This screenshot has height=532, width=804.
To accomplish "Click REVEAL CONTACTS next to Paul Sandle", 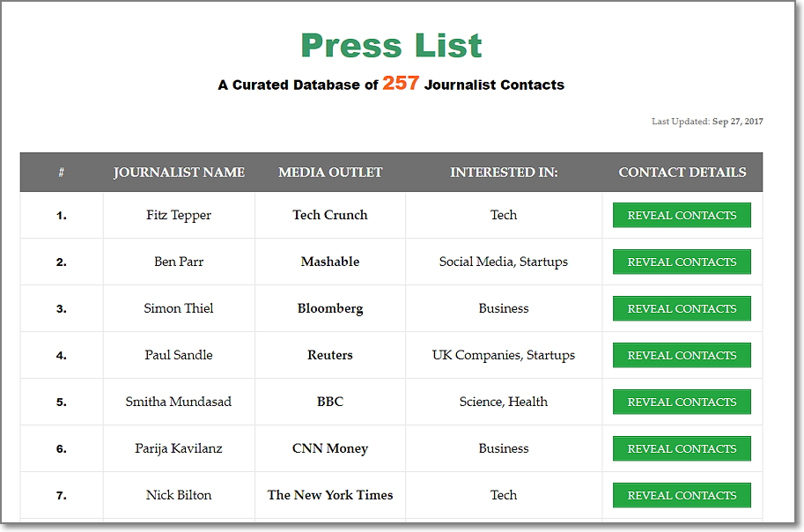I will 681,355.
